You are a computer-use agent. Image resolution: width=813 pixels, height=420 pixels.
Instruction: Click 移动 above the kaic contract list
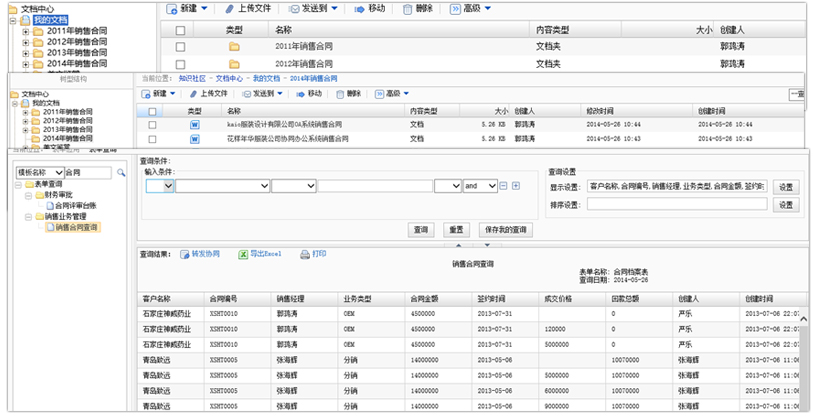pos(315,93)
